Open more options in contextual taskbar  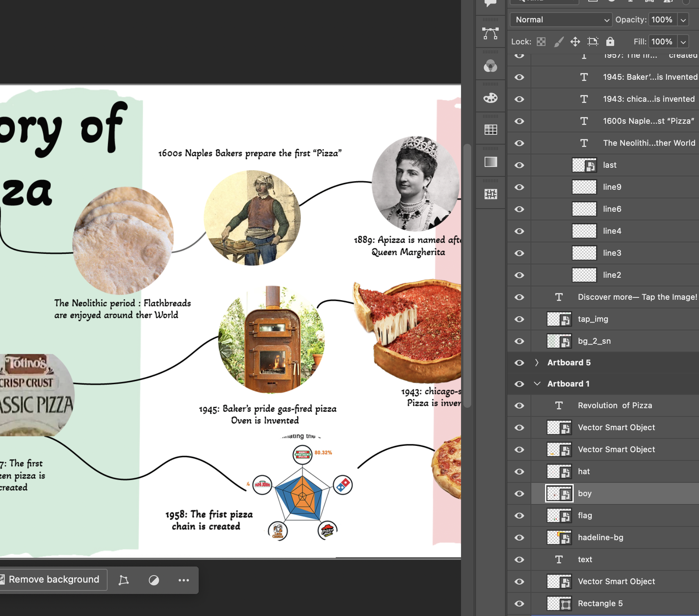click(183, 580)
